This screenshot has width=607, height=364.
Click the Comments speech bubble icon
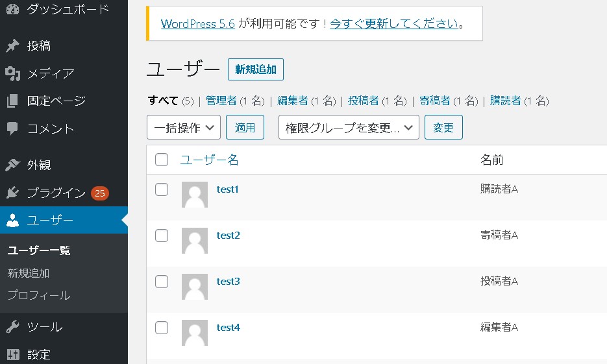pos(12,128)
